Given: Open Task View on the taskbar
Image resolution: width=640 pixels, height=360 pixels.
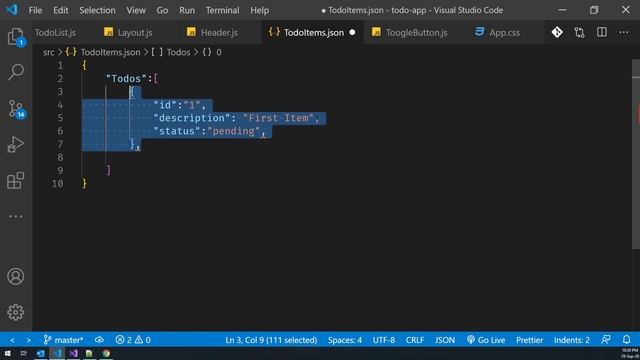Looking at the screenshot, I should pyautogui.click(x=24, y=353).
